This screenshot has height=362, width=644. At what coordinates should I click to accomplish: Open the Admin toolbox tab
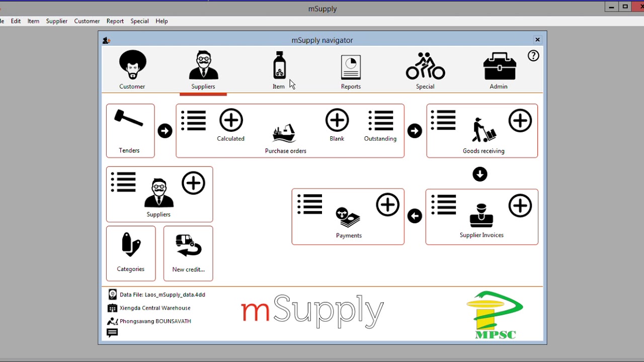coord(499,70)
